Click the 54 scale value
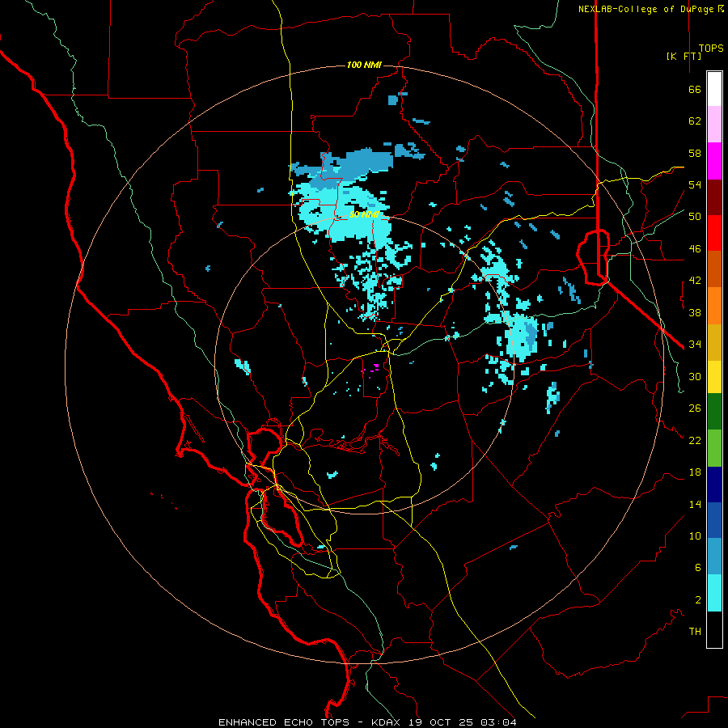Screen dimensions: 728x728 pos(695,184)
